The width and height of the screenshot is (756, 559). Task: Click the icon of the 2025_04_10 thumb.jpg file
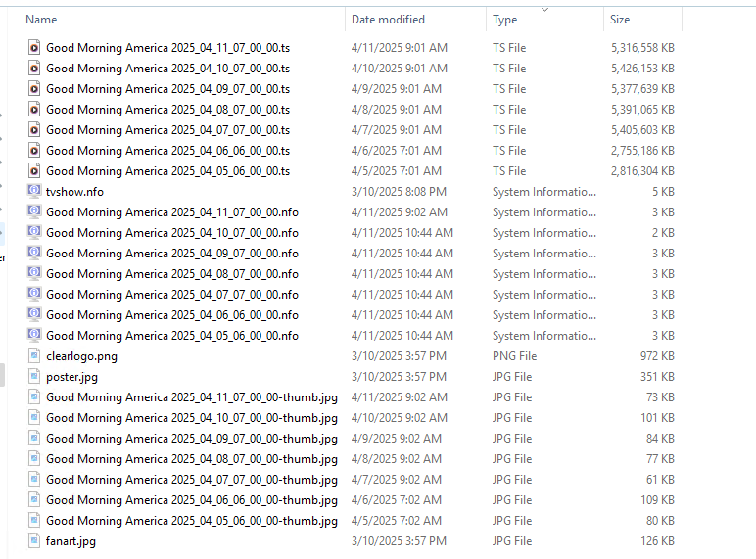tap(34, 418)
